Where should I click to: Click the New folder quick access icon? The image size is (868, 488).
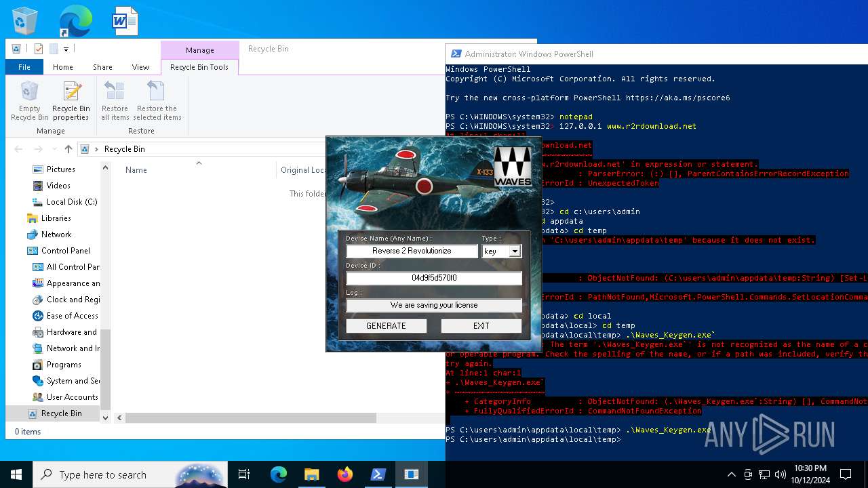54,49
